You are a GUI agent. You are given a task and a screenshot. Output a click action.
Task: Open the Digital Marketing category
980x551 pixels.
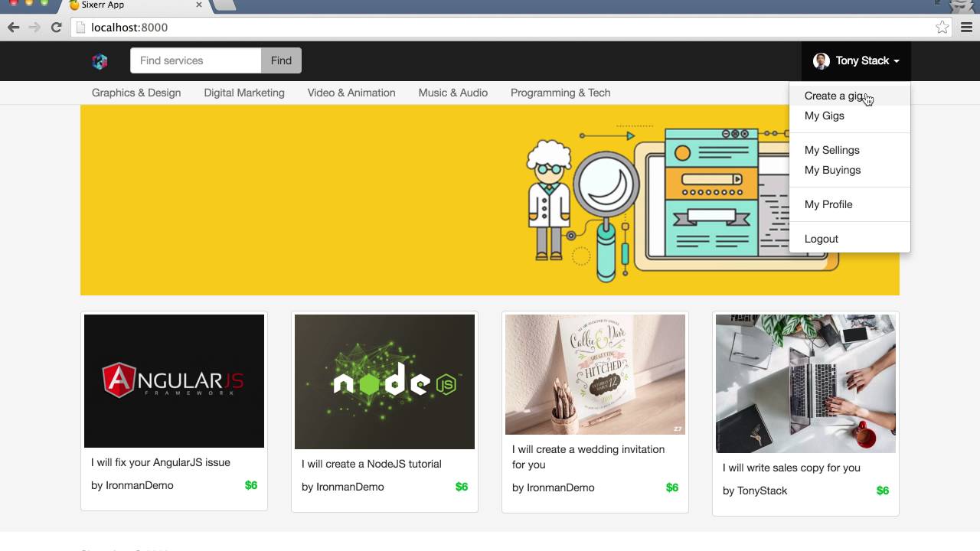tap(244, 93)
